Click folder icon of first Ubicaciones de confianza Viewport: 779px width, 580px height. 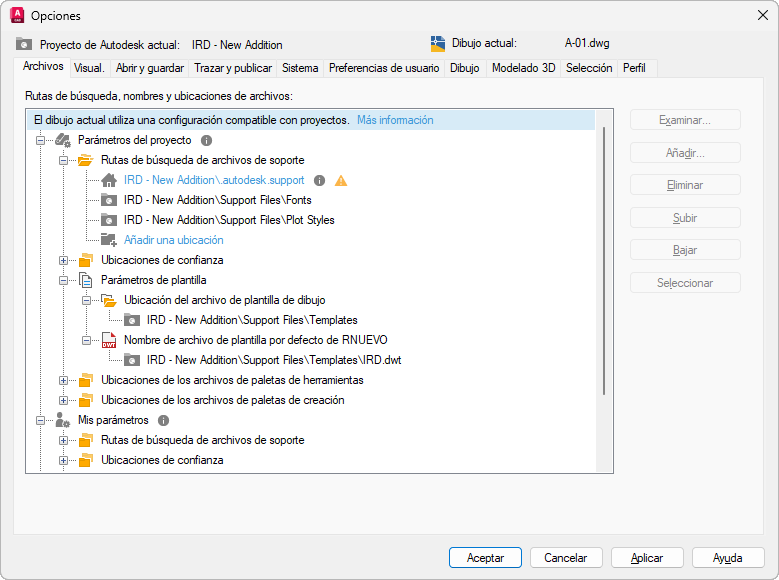point(85,260)
